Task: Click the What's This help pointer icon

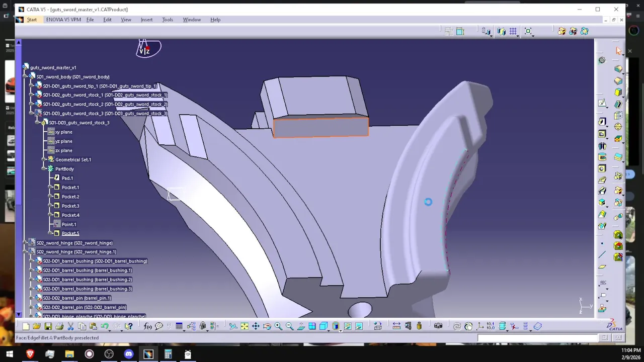Action: 129,326
